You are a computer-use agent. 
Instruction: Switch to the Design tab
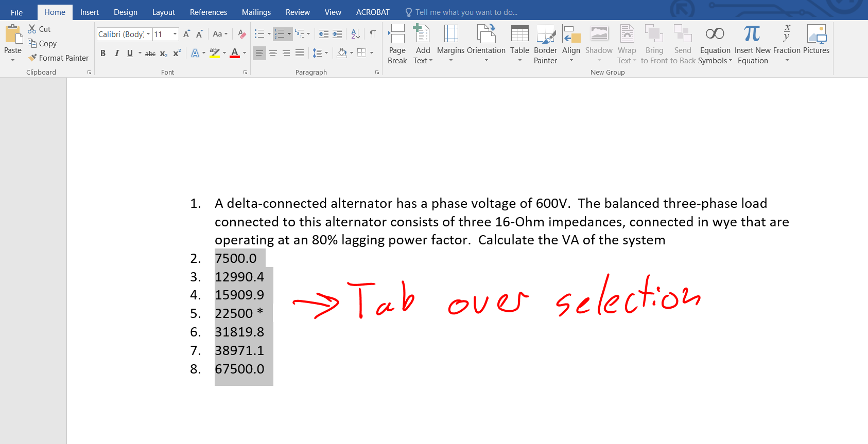126,12
